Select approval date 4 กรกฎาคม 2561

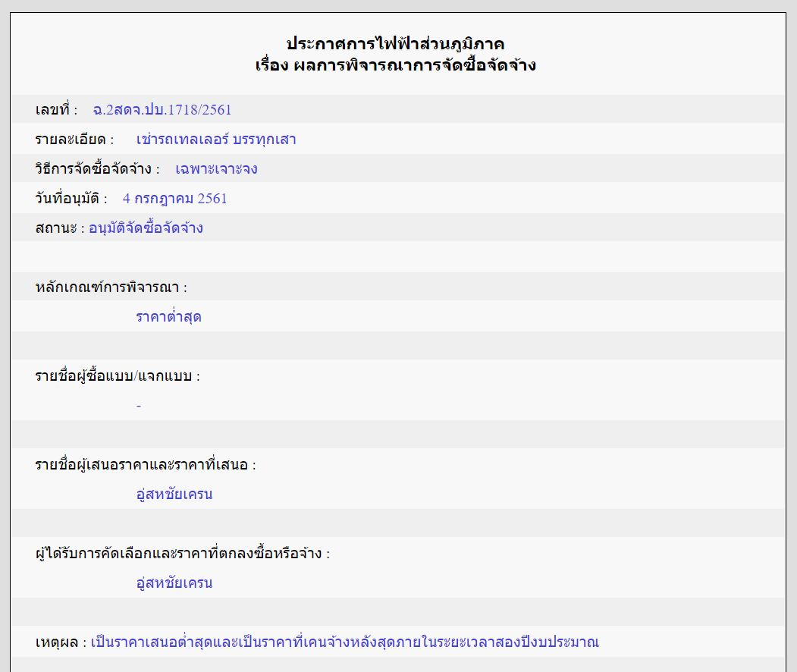point(175,198)
